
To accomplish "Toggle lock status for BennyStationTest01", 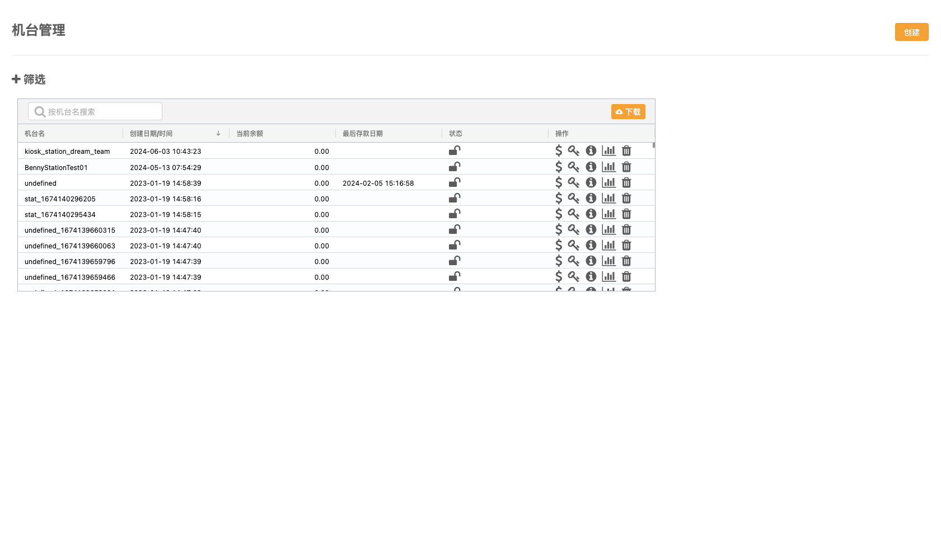I will [x=455, y=167].
